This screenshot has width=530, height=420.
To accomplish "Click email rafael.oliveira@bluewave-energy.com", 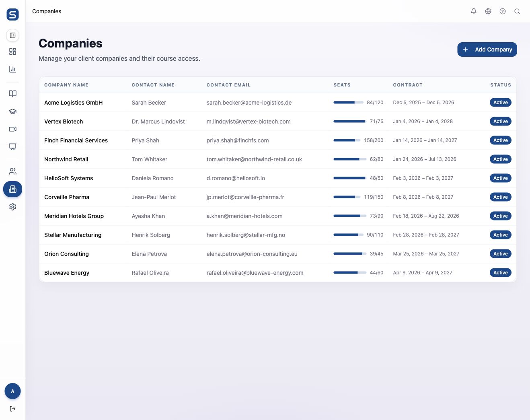I will [x=255, y=273].
